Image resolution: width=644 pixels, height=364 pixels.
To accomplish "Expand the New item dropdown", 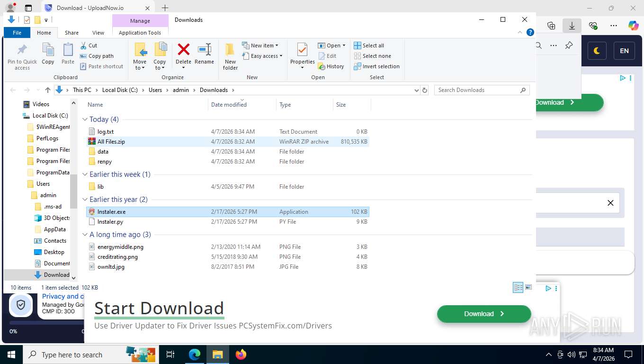I will (260, 45).
